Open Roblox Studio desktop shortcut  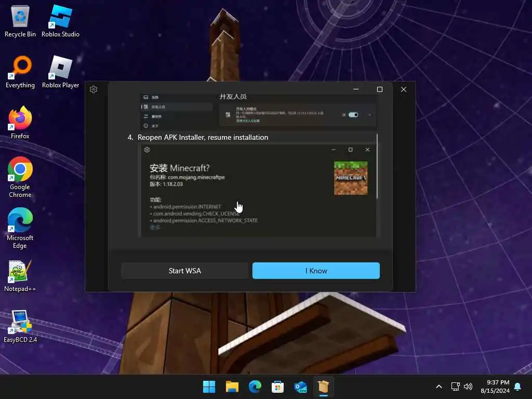pyautogui.click(x=60, y=21)
